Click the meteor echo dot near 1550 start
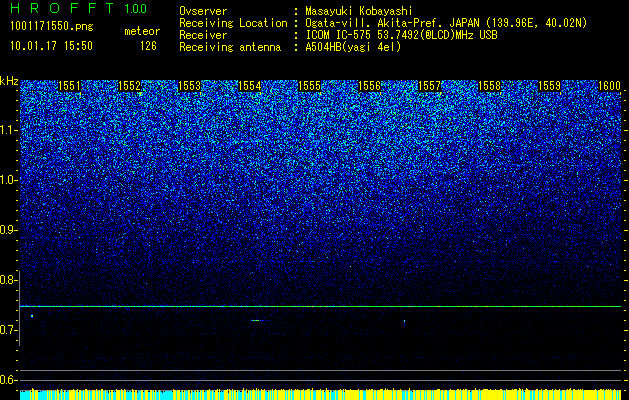629x400 pixels. 32,316
